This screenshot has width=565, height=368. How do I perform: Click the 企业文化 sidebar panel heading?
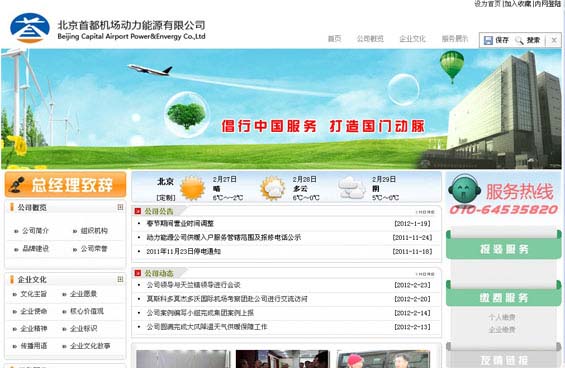32,279
